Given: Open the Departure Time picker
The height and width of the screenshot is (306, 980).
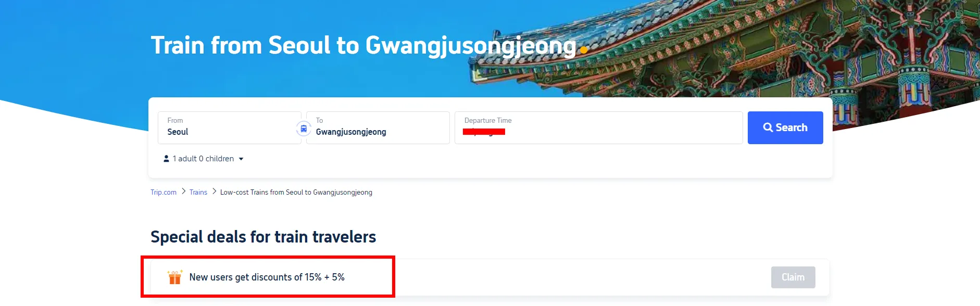Looking at the screenshot, I should point(599,127).
